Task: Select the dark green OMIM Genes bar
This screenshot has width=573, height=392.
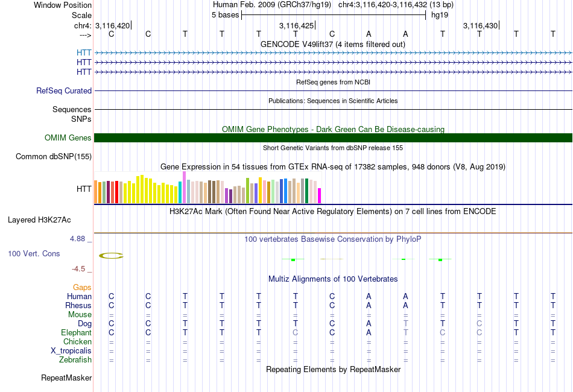Action: coord(333,138)
